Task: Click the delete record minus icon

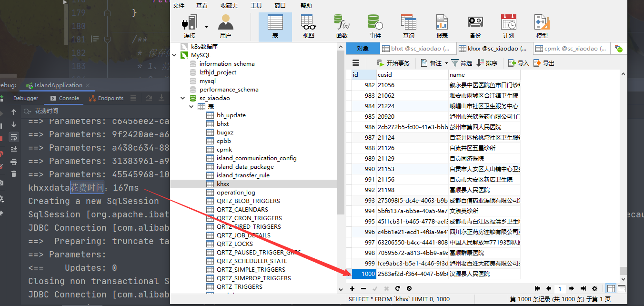Action: pyautogui.click(x=363, y=288)
